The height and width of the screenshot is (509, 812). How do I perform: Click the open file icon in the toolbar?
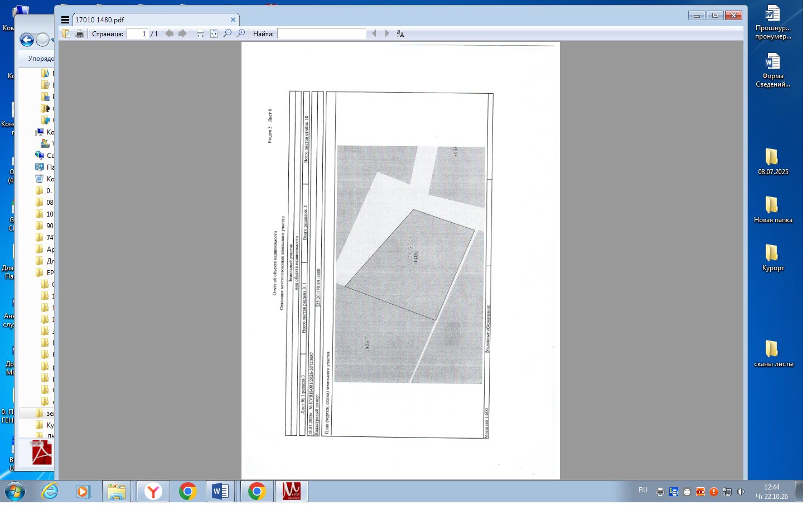pyautogui.click(x=66, y=34)
